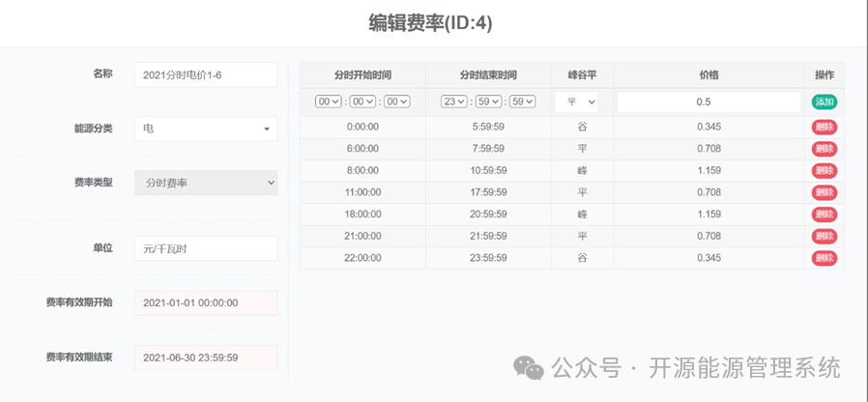The image size is (868, 402).
Task: Click the 名称 input field
Action: 206,74
